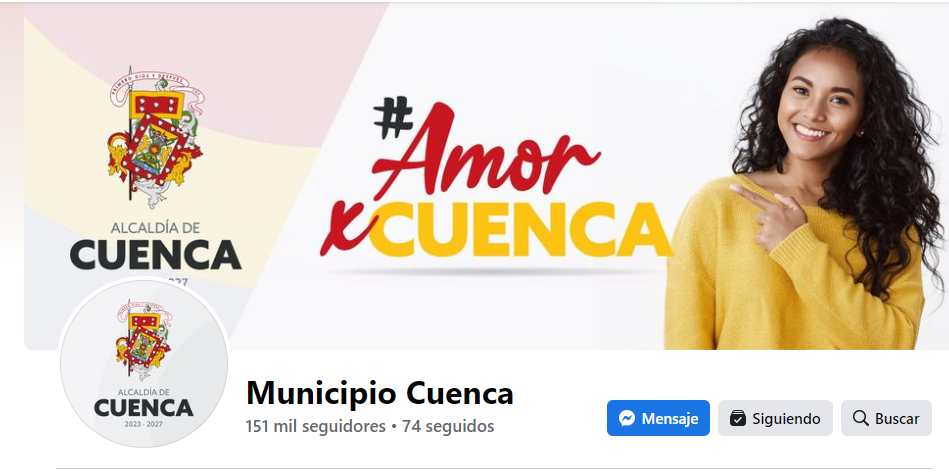Click the yellow CUENCA banner text

pos(520,230)
